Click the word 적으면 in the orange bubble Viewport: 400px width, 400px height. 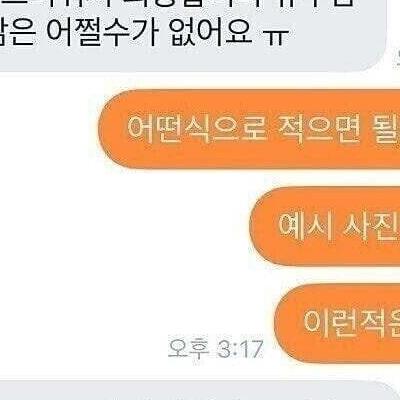click(318, 128)
